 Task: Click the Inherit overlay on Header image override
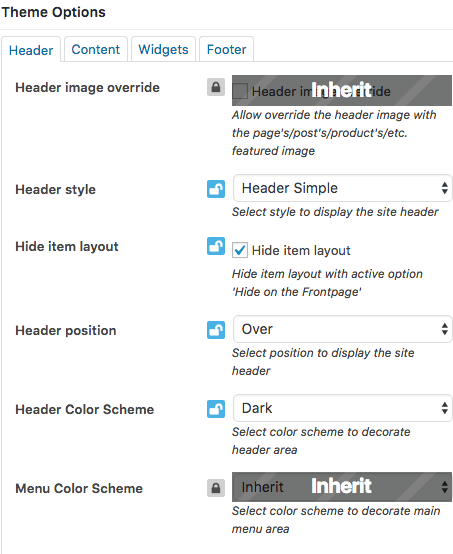341,90
